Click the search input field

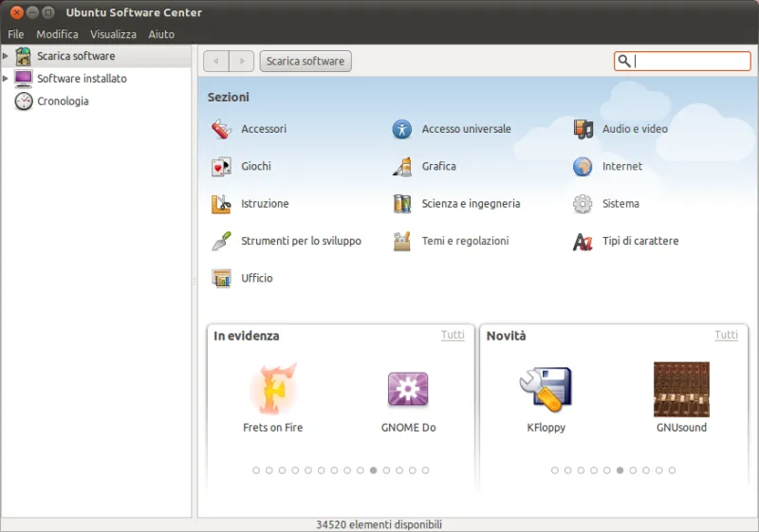(682, 61)
